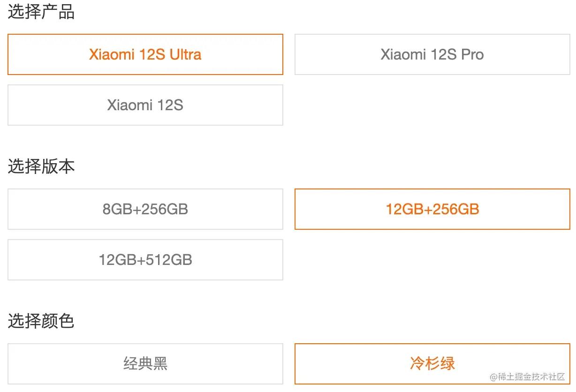The image size is (576, 392).
Task: Tap the orange-highlighted Ultra product box
Action: (x=145, y=54)
